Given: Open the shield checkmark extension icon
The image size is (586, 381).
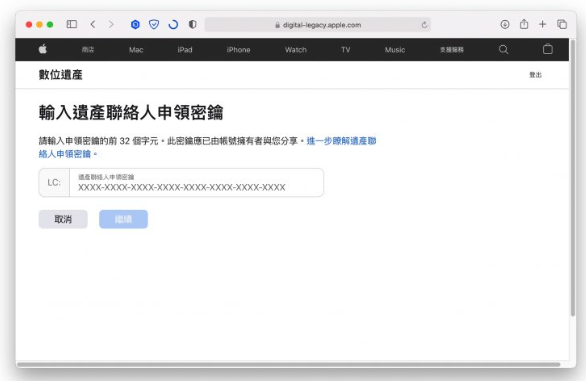Looking at the screenshot, I should [x=154, y=25].
